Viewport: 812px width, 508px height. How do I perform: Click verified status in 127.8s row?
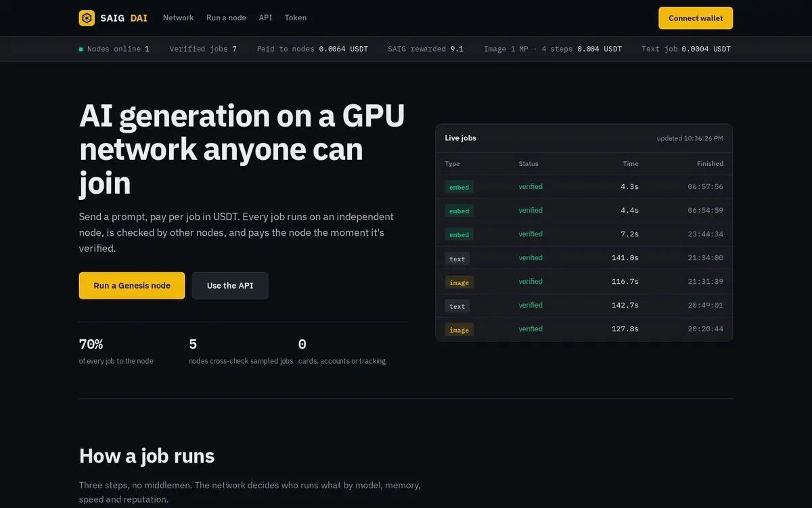pos(531,329)
